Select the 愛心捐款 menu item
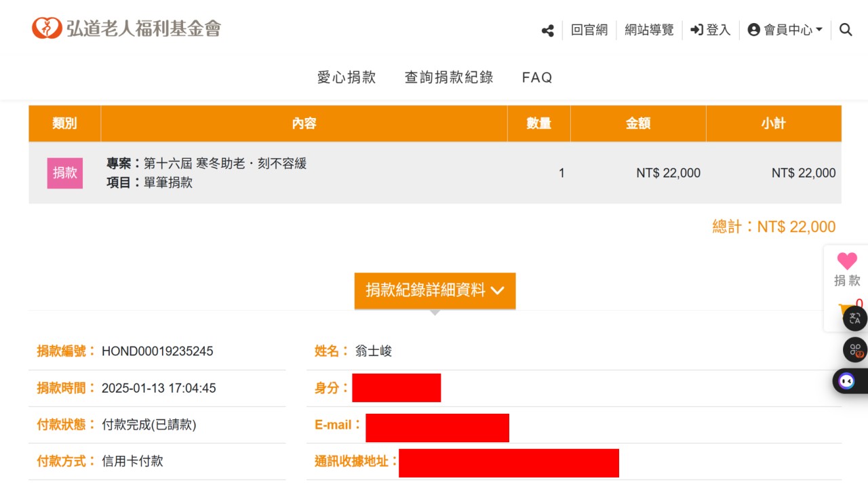The image size is (868, 487). click(347, 77)
